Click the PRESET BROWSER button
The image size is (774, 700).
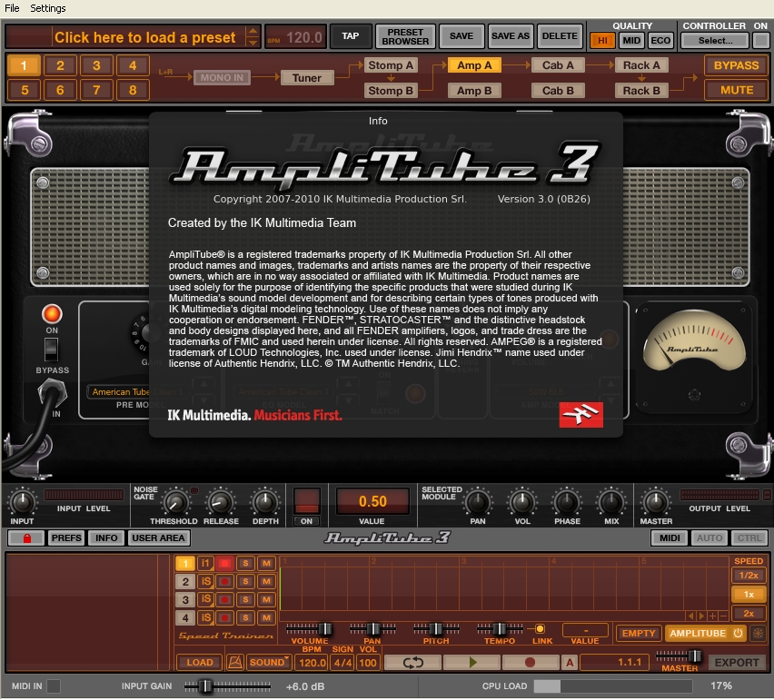point(405,36)
